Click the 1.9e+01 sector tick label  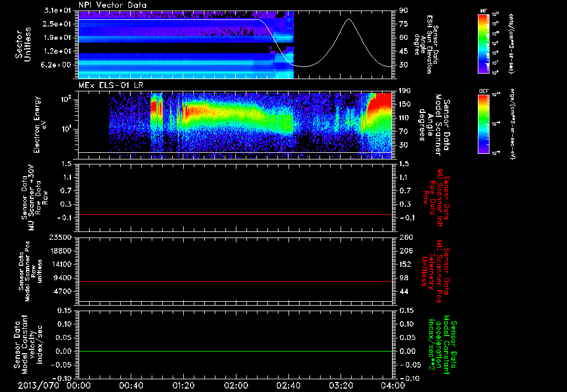click(x=59, y=38)
